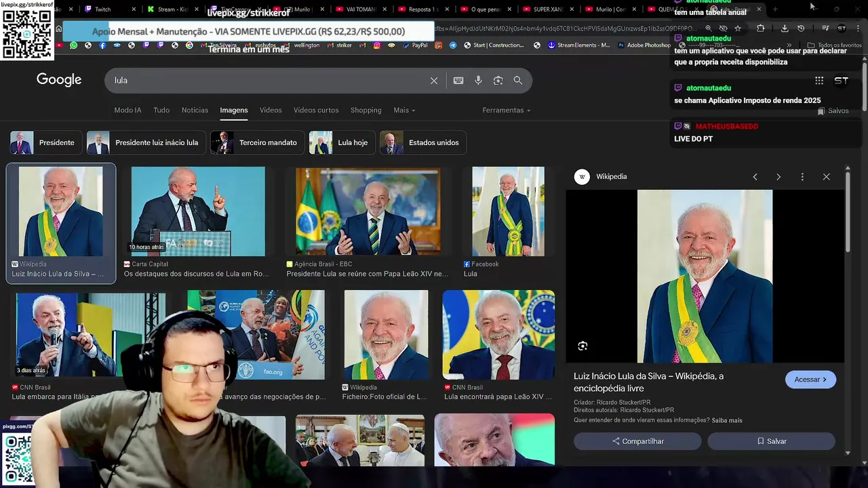The image size is (868, 488).
Task: Click the Salvar save button
Action: (772, 441)
